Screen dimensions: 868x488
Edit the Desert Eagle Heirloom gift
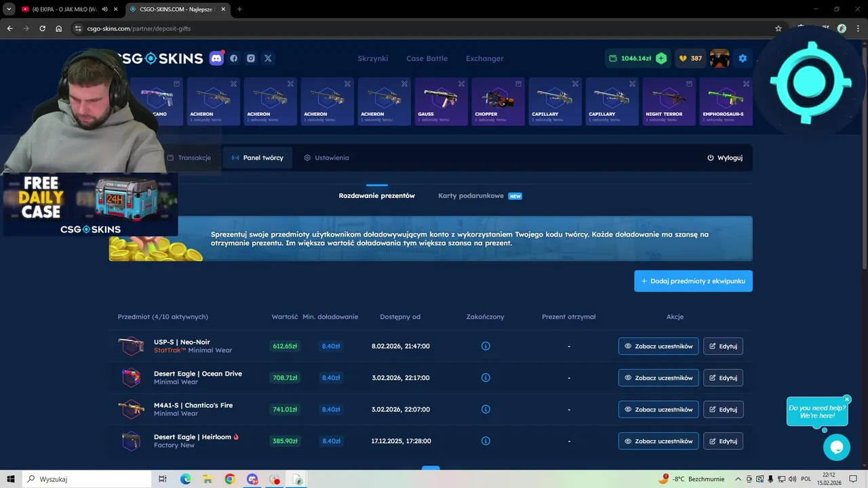[723, 441]
